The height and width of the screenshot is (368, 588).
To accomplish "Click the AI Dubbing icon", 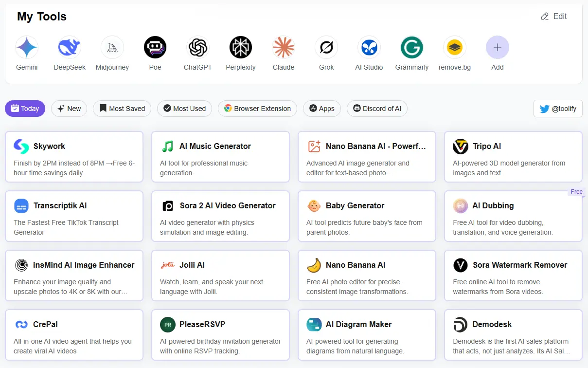I will tap(461, 205).
